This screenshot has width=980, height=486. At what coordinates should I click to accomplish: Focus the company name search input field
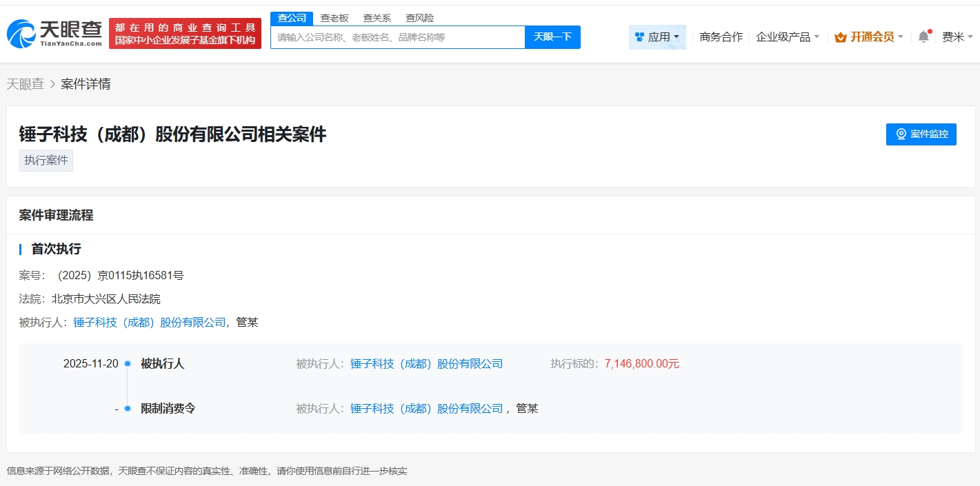tap(397, 37)
